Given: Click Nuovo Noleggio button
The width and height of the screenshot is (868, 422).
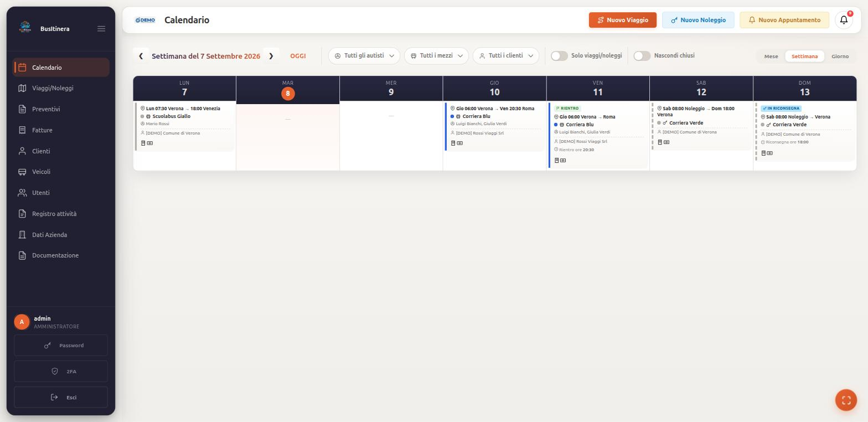Looking at the screenshot, I should (698, 20).
